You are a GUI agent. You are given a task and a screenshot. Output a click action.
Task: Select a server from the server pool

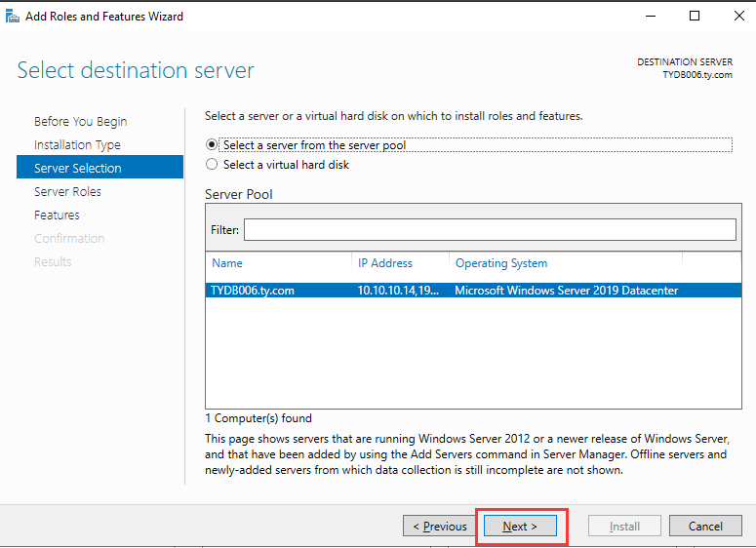pyautogui.click(x=213, y=145)
